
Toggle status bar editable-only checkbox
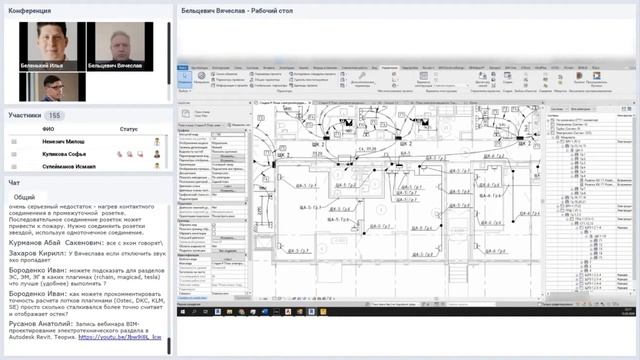pyautogui.click(x=540, y=304)
